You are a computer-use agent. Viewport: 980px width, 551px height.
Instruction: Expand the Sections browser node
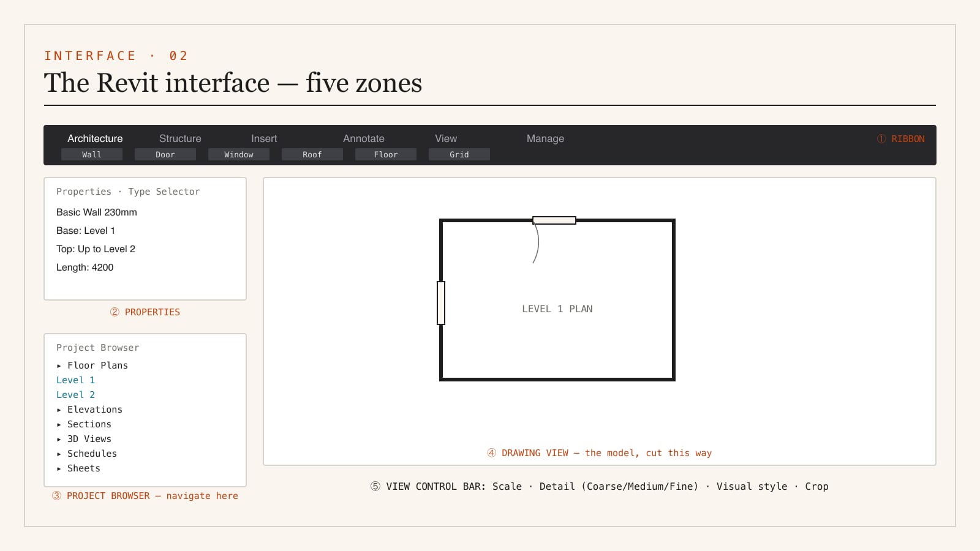(84, 424)
